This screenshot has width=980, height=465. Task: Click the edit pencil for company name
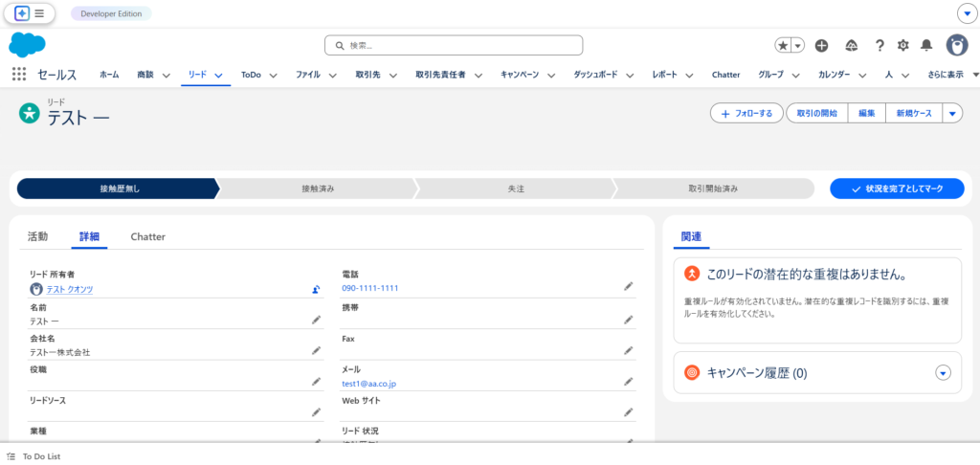point(316,350)
